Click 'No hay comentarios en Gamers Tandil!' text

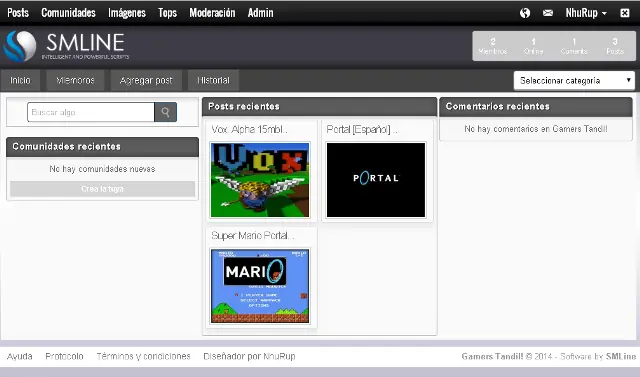tap(536, 129)
